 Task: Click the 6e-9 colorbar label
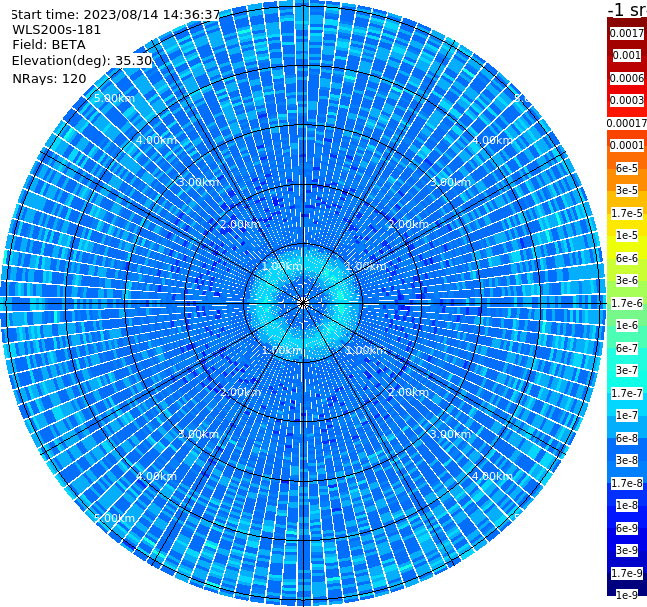click(627, 528)
